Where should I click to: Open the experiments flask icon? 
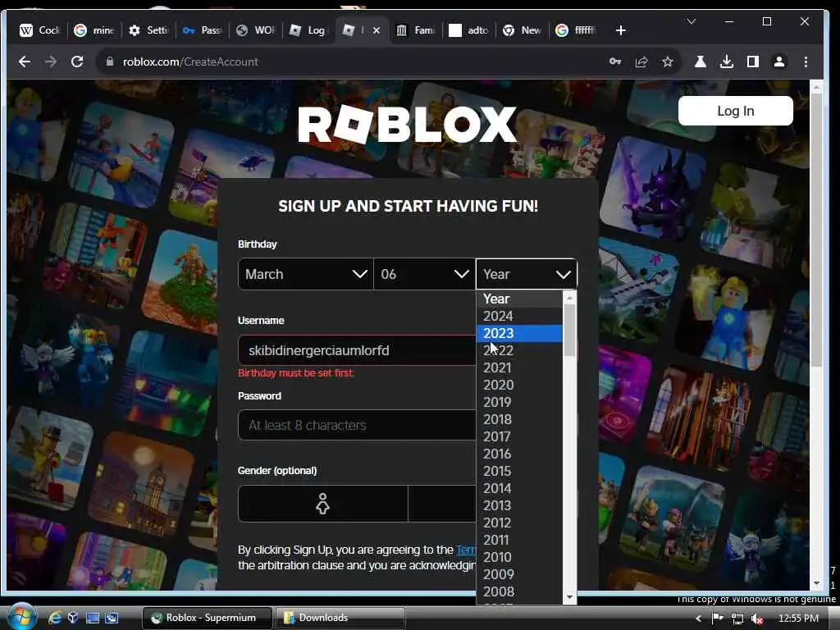(701, 62)
